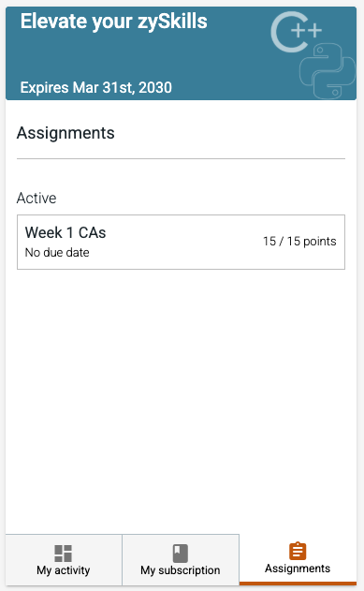Click the 15 / 15 points score
The width and height of the screenshot is (364, 591).
click(299, 242)
